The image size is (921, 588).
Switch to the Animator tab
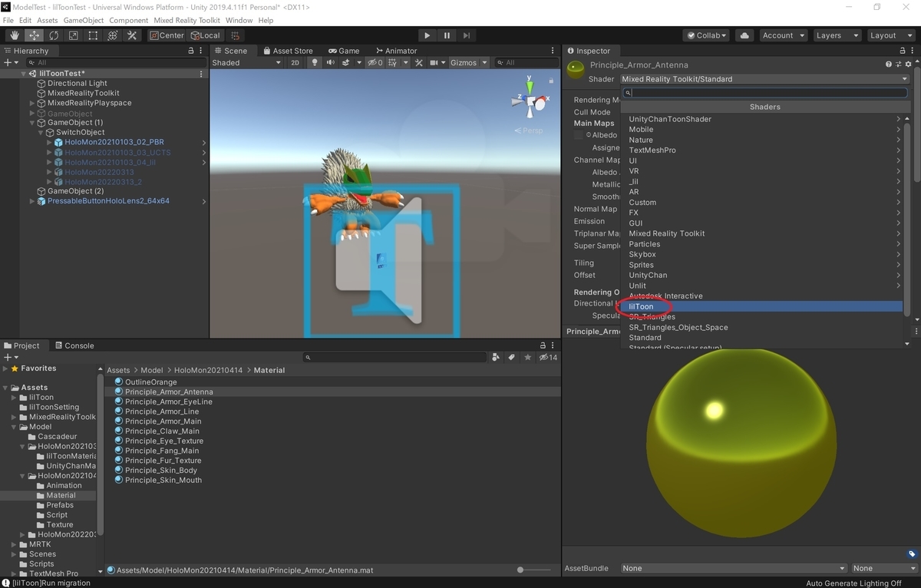pos(395,51)
